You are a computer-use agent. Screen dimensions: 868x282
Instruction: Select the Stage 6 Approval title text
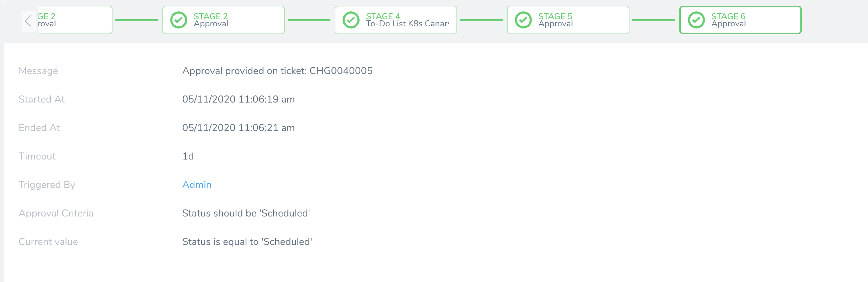[728, 20]
